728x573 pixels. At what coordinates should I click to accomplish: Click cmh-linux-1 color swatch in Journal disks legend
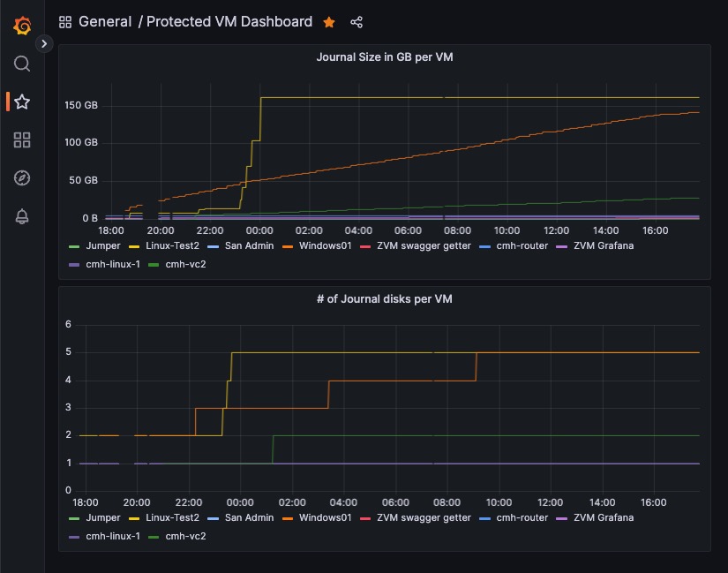(74, 537)
